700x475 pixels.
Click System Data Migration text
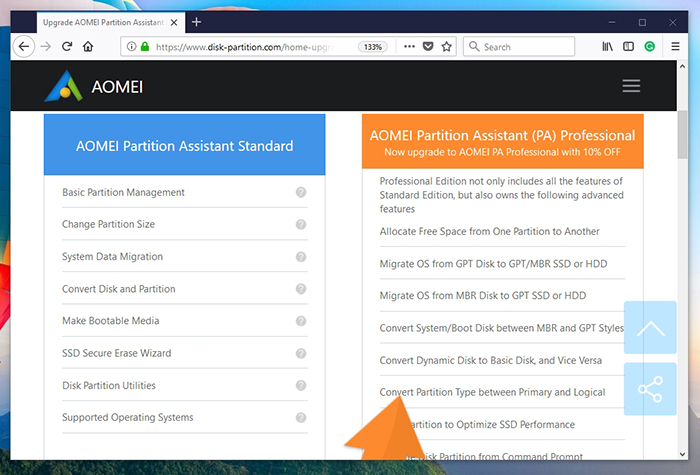(x=112, y=257)
